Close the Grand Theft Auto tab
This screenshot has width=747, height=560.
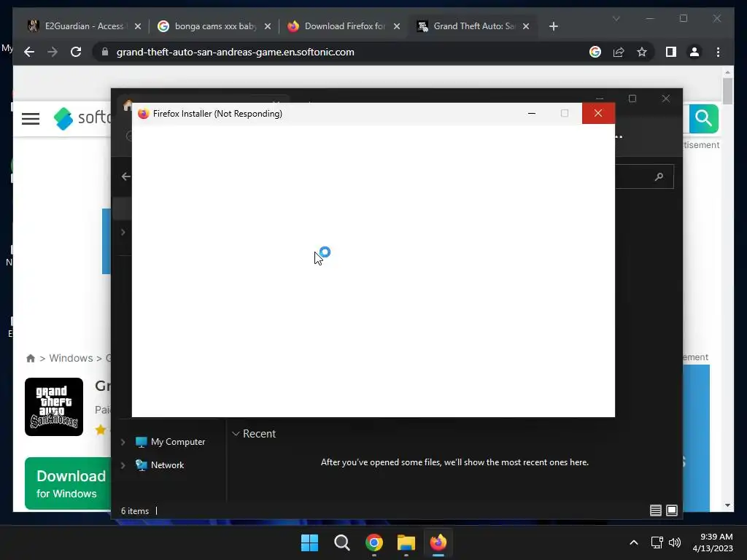click(x=526, y=26)
